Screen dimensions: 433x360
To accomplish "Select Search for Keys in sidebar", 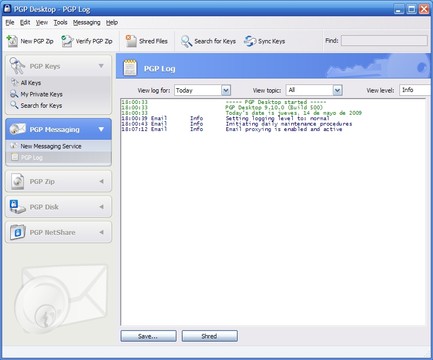I will [x=41, y=105].
